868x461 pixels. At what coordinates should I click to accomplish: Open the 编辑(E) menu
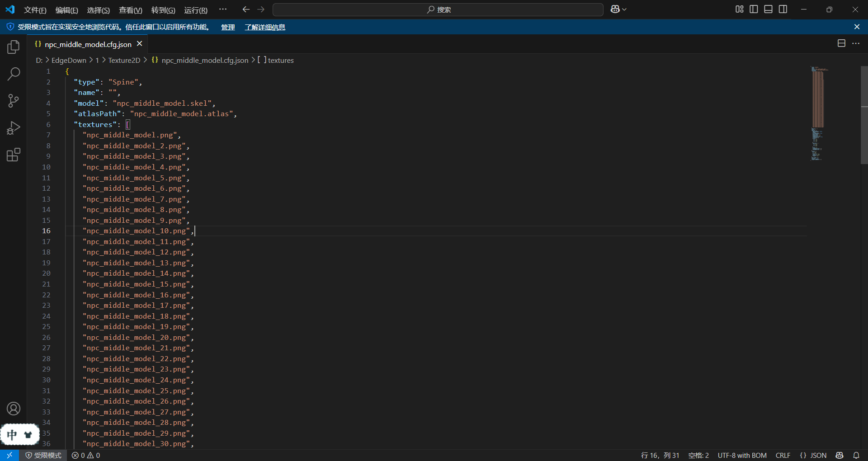[67, 10]
